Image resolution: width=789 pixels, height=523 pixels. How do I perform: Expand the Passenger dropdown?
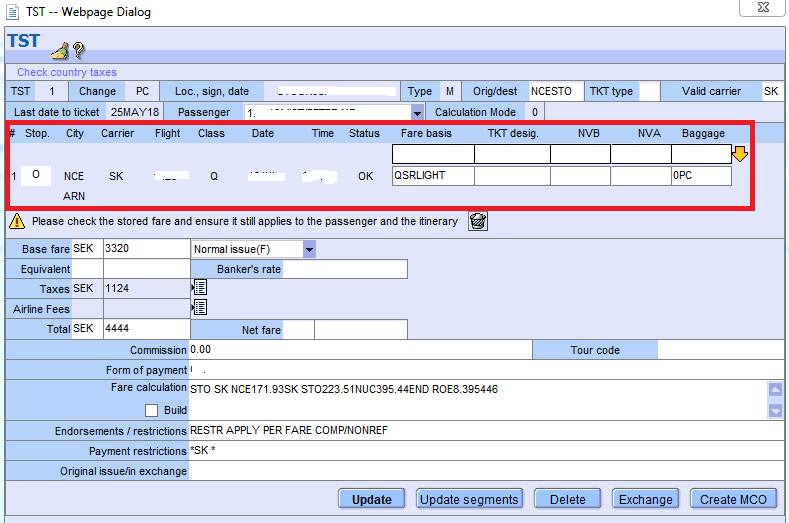[x=417, y=112]
